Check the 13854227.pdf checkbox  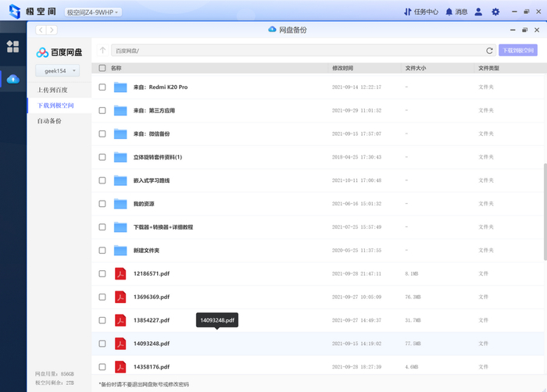(102, 320)
